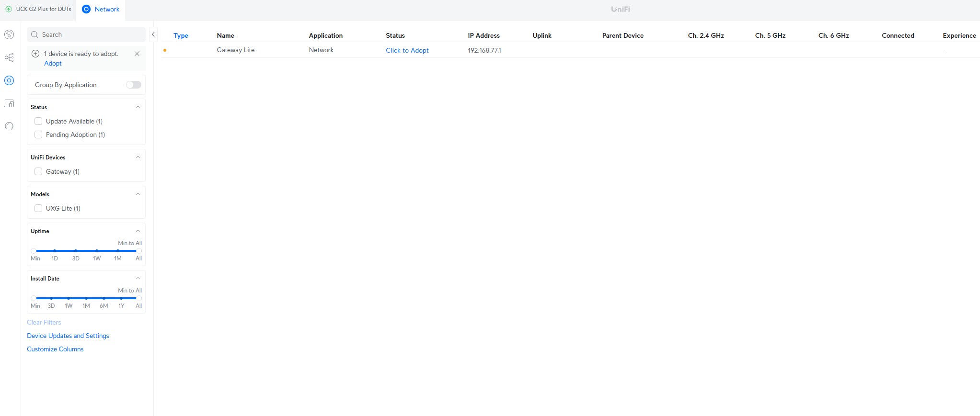Check the Update Available filter
Screen dimensions: 980x416
click(x=38, y=121)
